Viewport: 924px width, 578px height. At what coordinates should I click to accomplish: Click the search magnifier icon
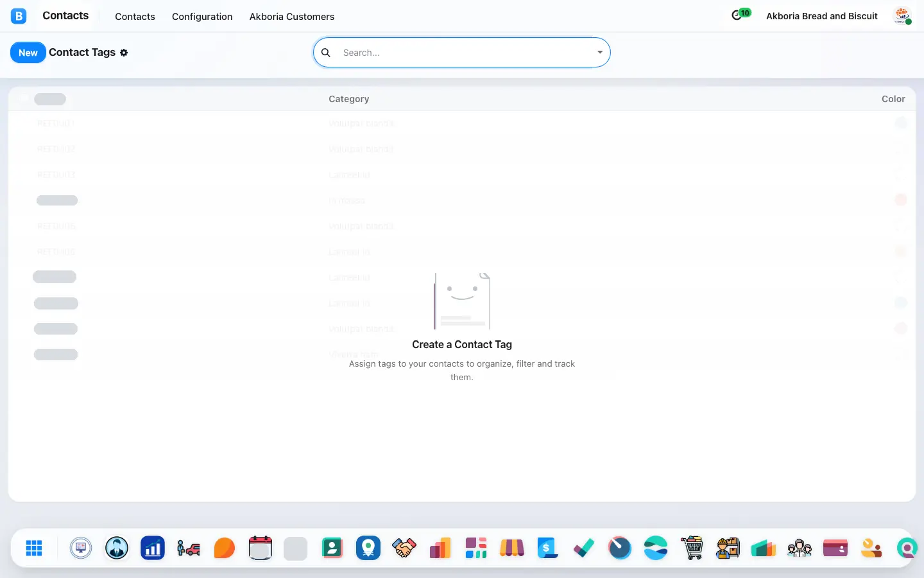point(326,53)
